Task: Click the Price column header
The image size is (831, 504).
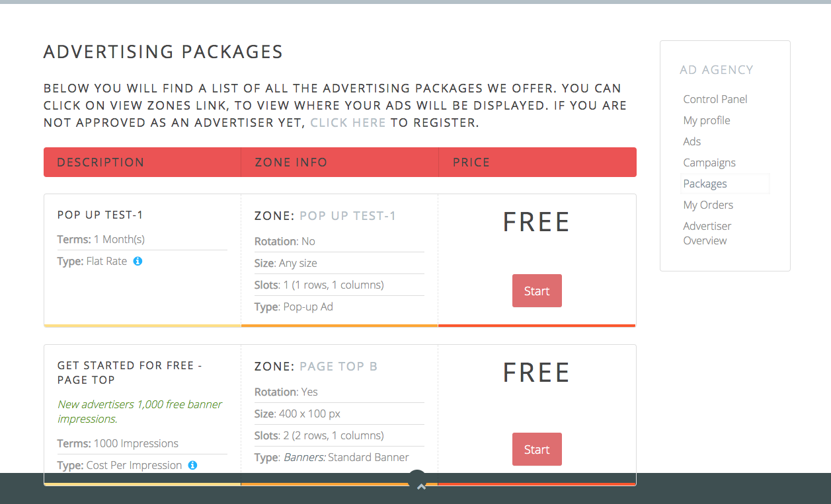Action: point(471,162)
